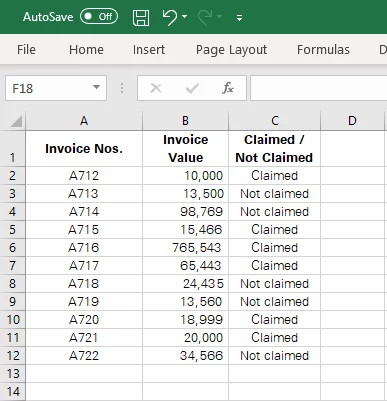Click the Cancel X icon in formula bar
The height and width of the screenshot is (401, 387).
pyautogui.click(x=156, y=88)
